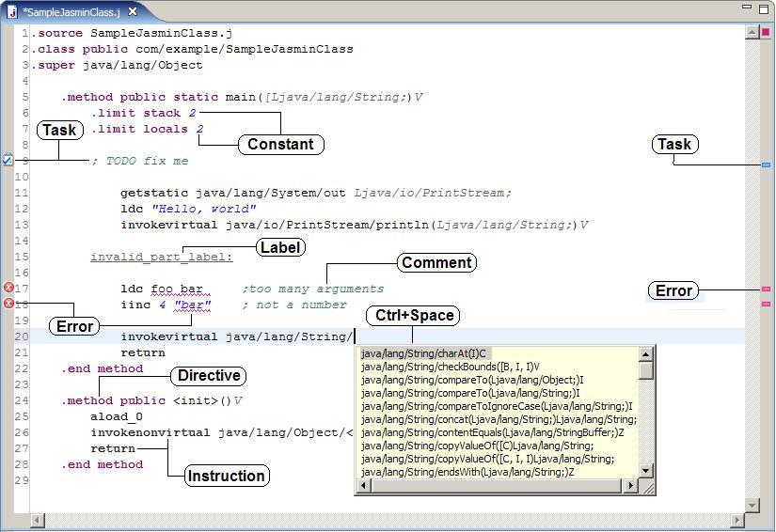Select the checkBounds([B, I, I)V proposal

(451, 367)
